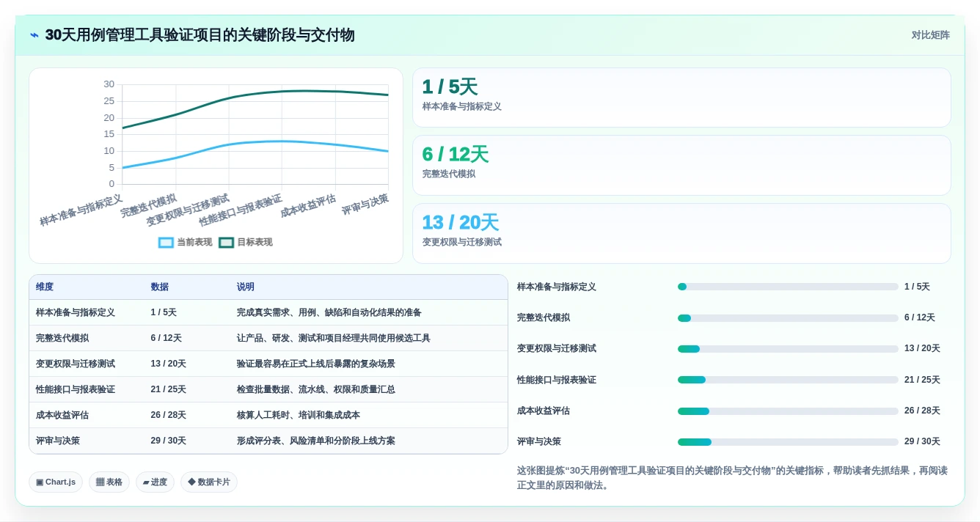Select the 表格 tag chip

[109, 482]
